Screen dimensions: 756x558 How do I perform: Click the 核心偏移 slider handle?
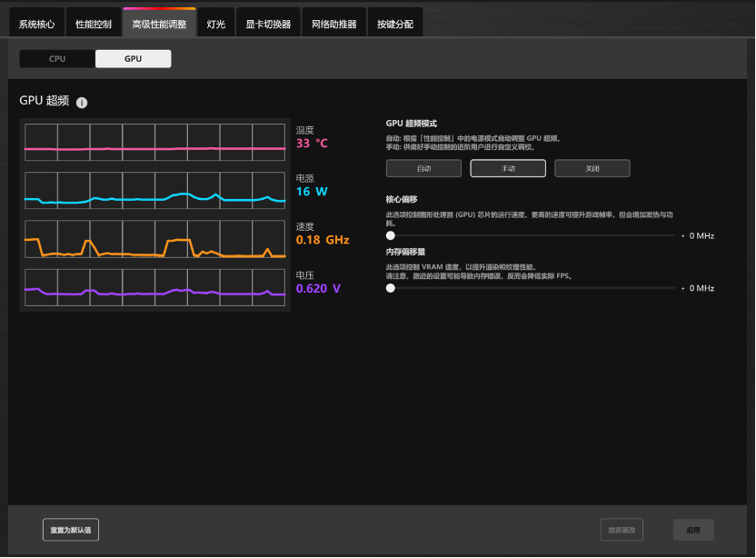[x=391, y=235]
